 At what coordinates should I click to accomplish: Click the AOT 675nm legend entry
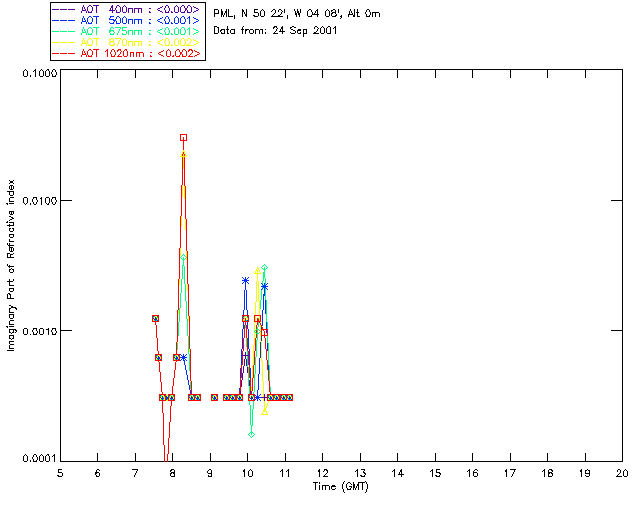pyautogui.click(x=127, y=31)
